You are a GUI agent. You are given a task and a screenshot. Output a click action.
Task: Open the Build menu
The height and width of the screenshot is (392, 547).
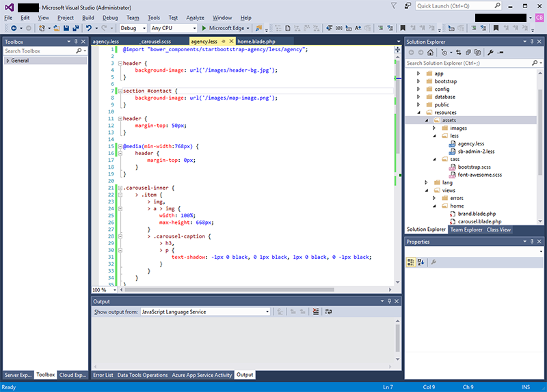(x=88, y=18)
